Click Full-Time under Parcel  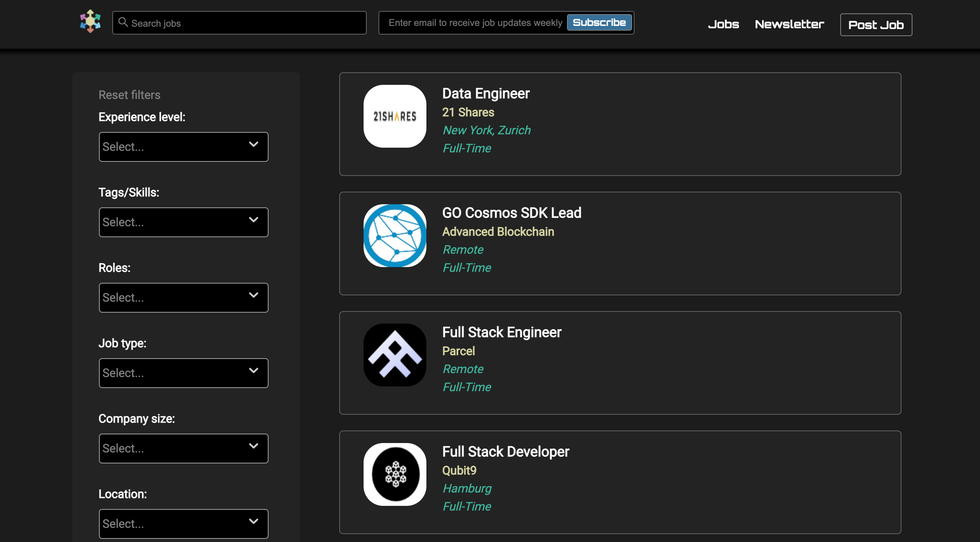pos(467,387)
